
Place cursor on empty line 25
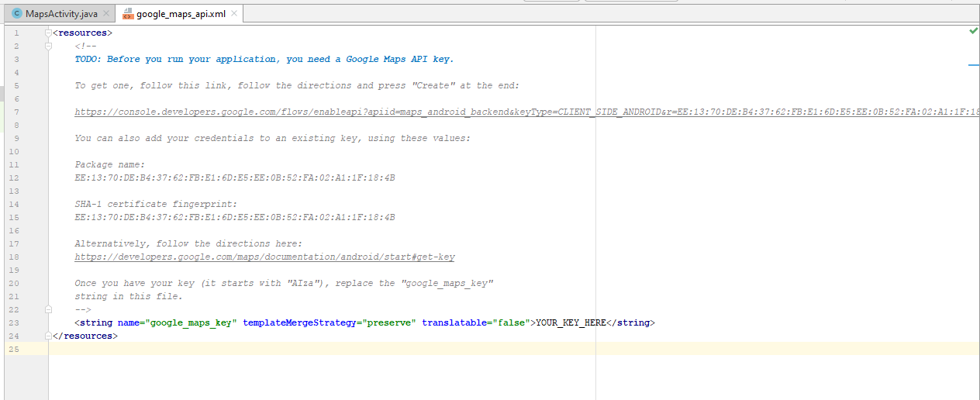click(x=310, y=349)
